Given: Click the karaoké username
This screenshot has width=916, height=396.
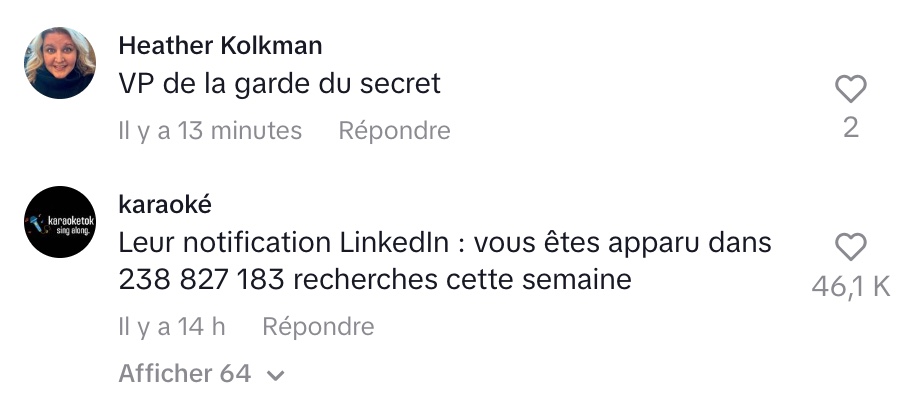Looking at the screenshot, I should 165,204.
